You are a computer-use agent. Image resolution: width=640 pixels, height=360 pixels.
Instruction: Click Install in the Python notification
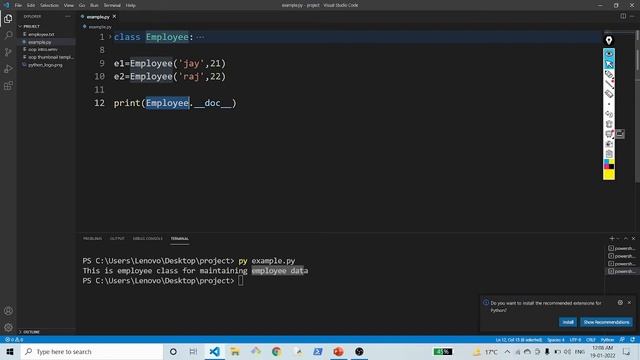(568, 322)
